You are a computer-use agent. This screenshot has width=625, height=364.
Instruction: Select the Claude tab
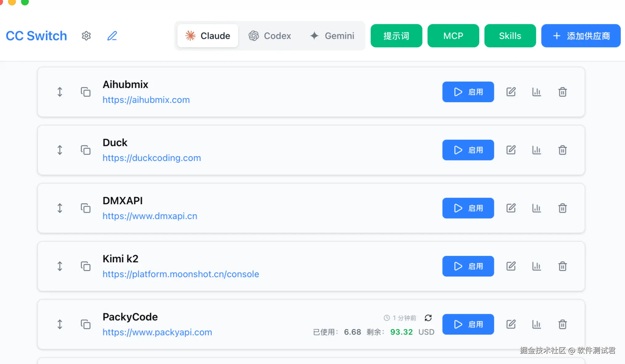pyautogui.click(x=208, y=36)
